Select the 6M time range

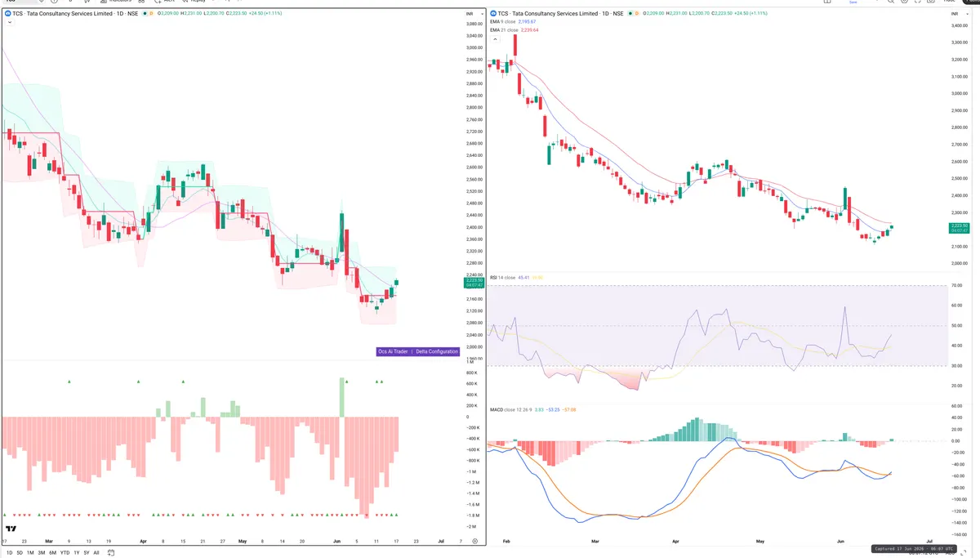point(53,552)
